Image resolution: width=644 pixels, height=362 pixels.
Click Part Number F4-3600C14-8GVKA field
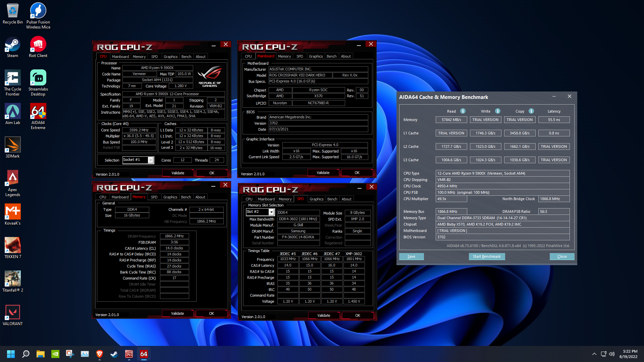(298, 237)
